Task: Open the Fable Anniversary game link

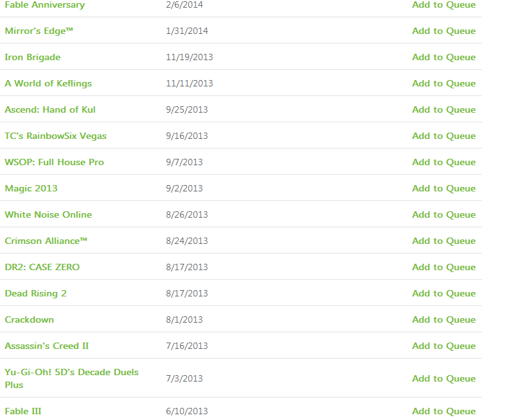Action: (x=45, y=5)
